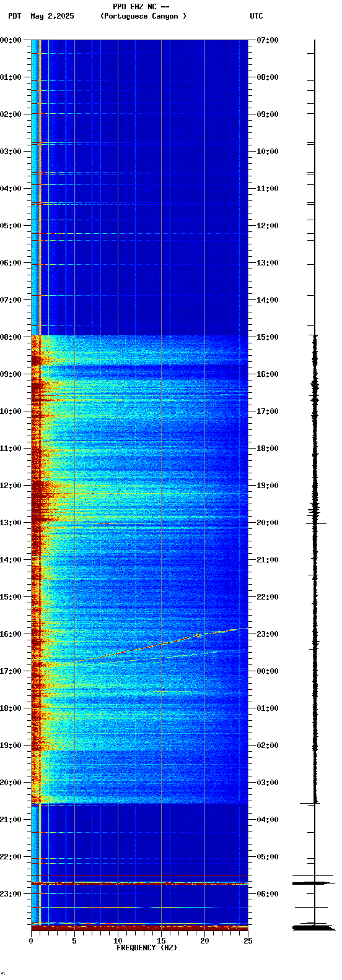342x980 pixels.
Task: Click the 23:00 PDT time label
Action: (11, 894)
